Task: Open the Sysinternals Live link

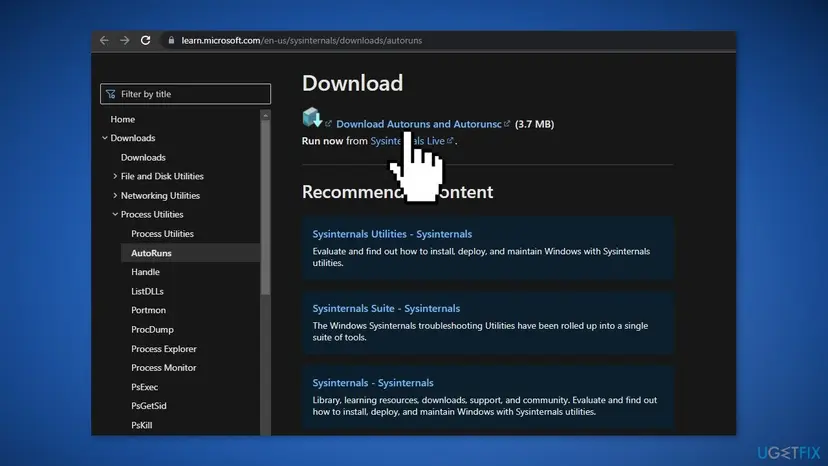Action: [407, 141]
